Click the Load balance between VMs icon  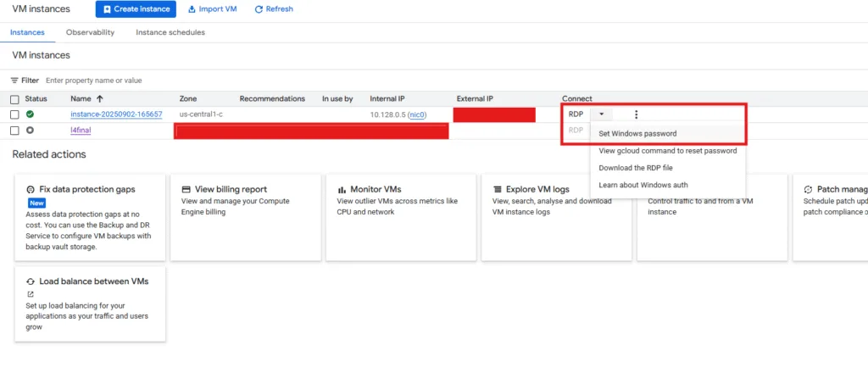click(x=31, y=281)
